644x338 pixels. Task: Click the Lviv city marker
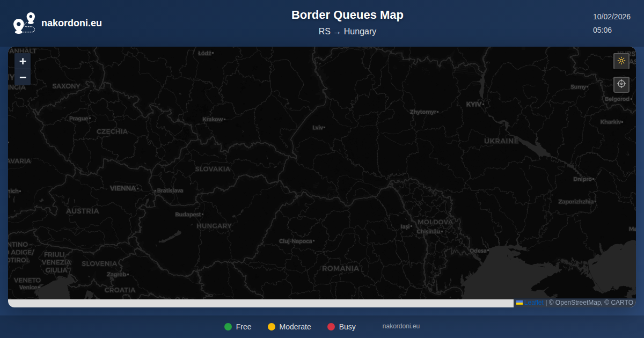pos(324,128)
